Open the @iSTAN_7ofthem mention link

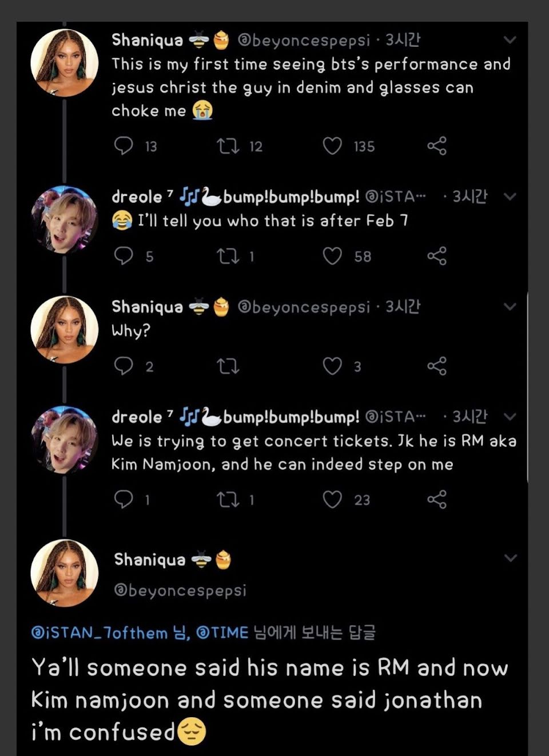coord(99,633)
